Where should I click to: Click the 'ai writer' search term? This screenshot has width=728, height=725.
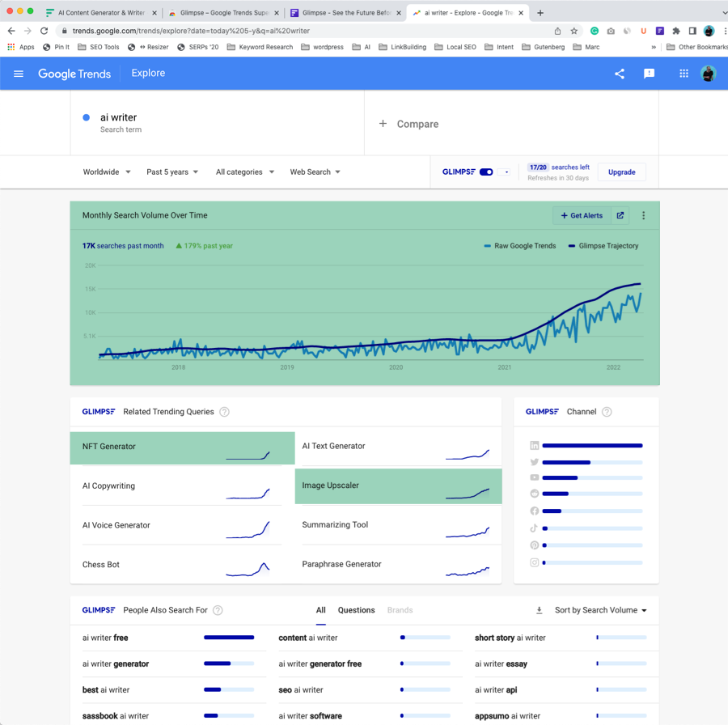coord(118,117)
